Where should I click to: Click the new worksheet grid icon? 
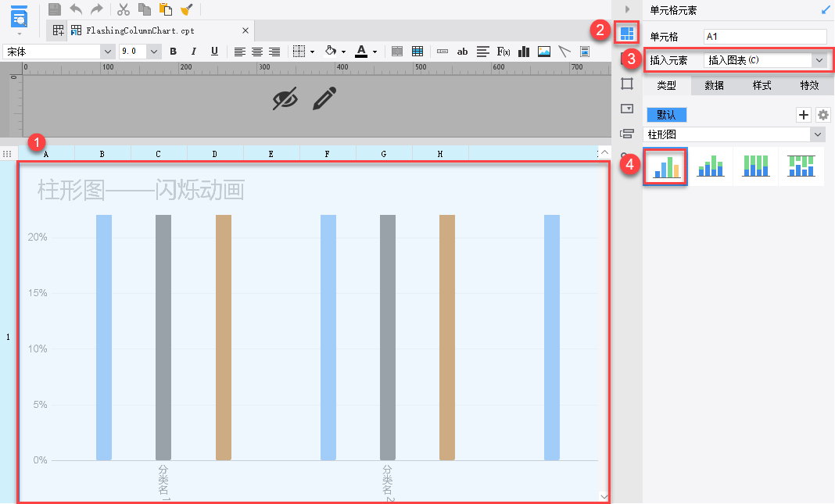(x=58, y=30)
